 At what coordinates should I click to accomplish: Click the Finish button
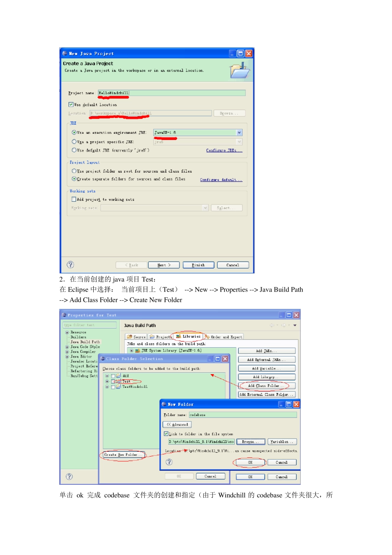point(198,265)
